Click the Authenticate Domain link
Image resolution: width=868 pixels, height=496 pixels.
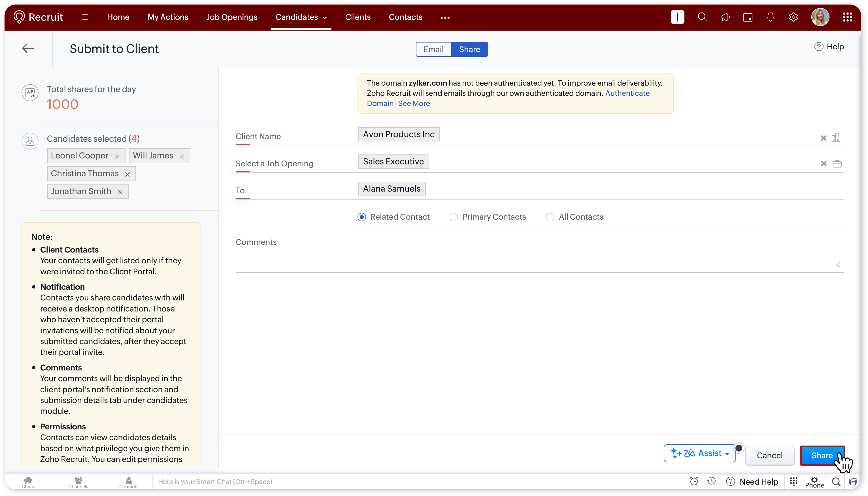point(627,93)
